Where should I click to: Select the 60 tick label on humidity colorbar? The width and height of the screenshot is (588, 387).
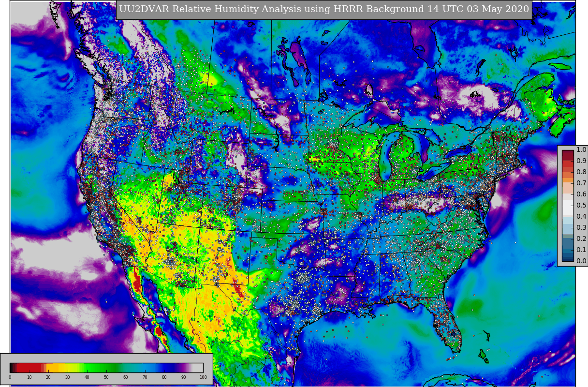pos(126,377)
